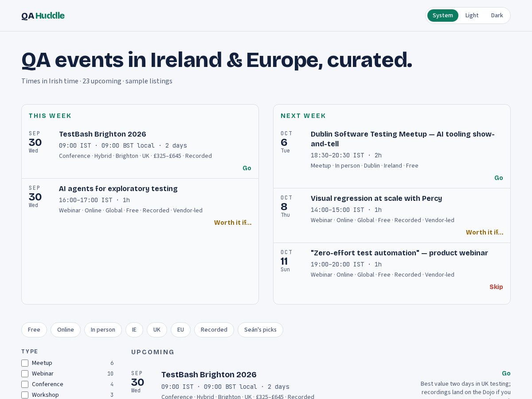Image resolution: width=532 pixels, height=399 pixels.
Task: Click the UPCOMING section heading
Action: pyautogui.click(x=153, y=352)
